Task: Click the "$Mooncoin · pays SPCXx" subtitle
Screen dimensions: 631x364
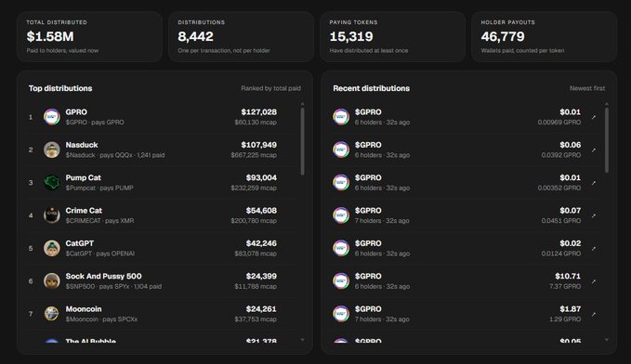Action: [x=101, y=319]
